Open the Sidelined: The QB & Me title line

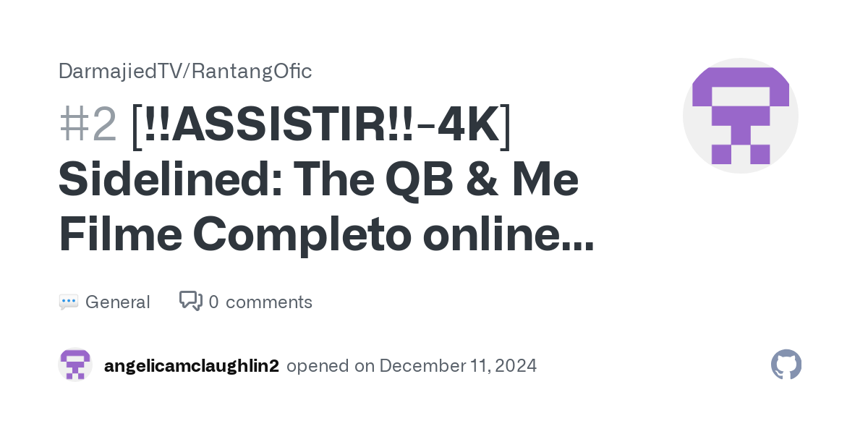coord(318,180)
